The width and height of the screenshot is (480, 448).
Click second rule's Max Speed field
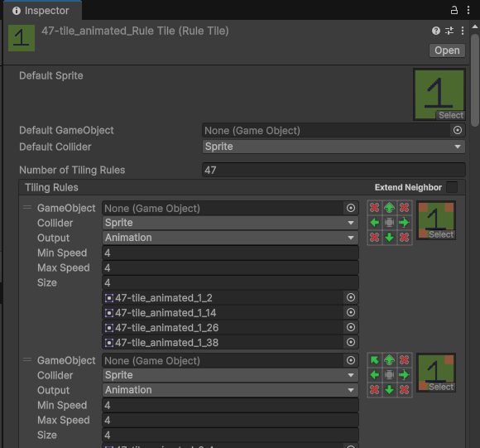230,420
